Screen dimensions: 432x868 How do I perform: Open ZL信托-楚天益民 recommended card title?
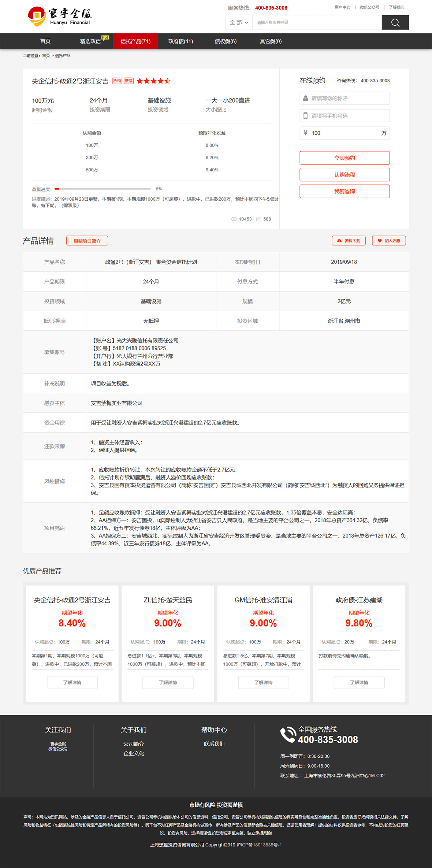coord(168,600)
